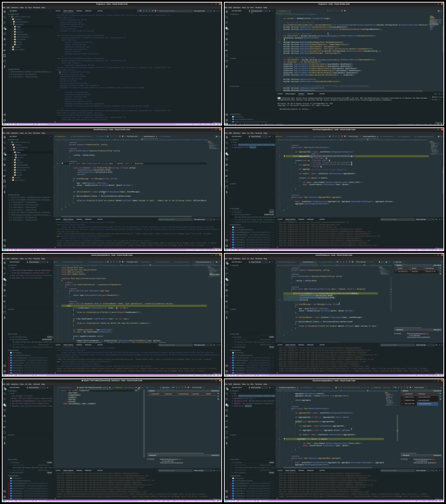This screenshot has height=504, width=446.
Task: Switch to DEBUG CONSOLE in Program.cs Run and Debug window
Action: [x=290, y=94]
